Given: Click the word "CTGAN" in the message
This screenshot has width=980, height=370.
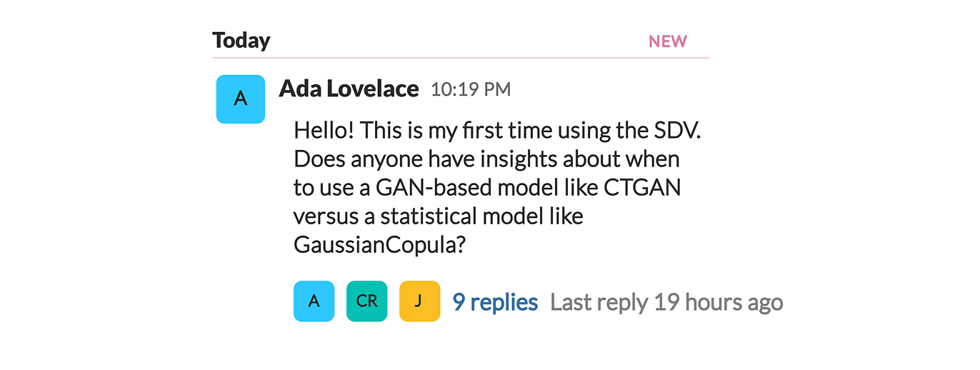Looking at the screenshot, I should 642,187.
